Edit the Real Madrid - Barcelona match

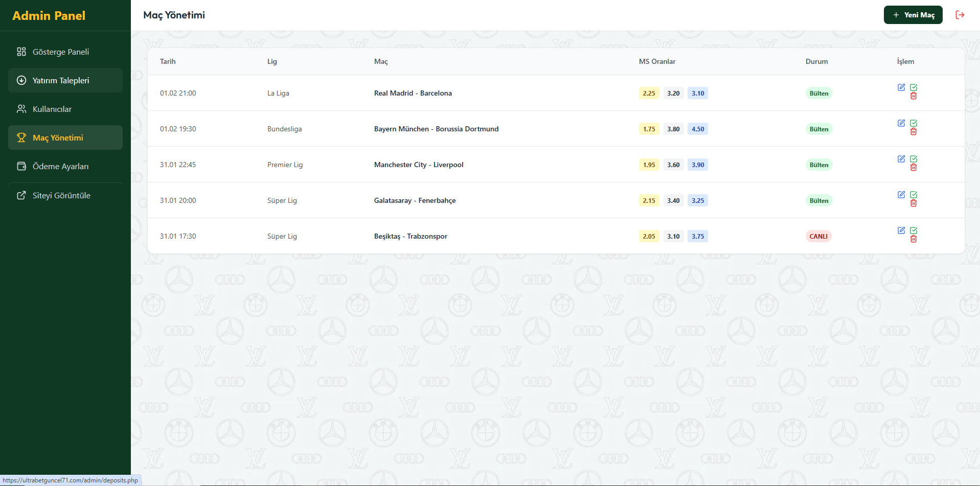point(901,87)
